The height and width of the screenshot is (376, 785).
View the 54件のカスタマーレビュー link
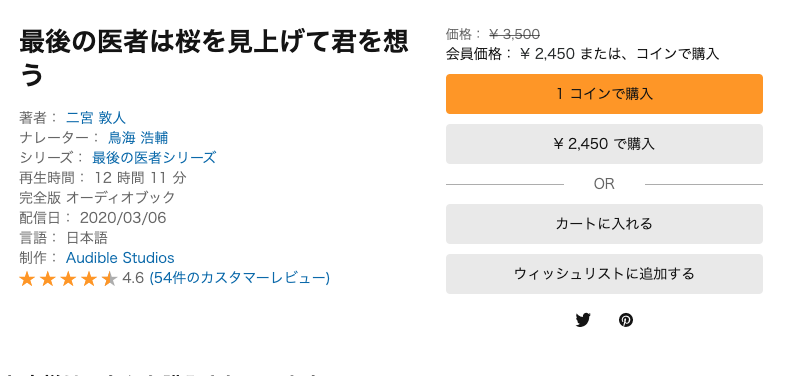(x=239, y=278)
